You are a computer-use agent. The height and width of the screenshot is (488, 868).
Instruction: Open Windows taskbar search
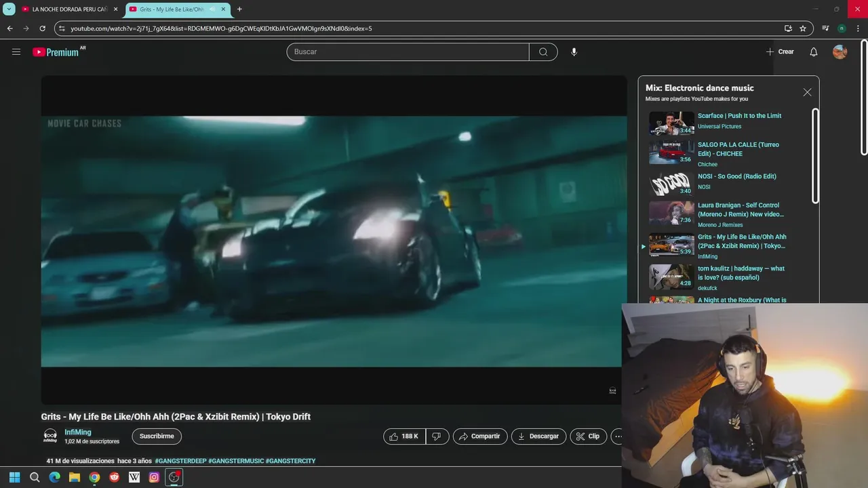click(35, 477)
